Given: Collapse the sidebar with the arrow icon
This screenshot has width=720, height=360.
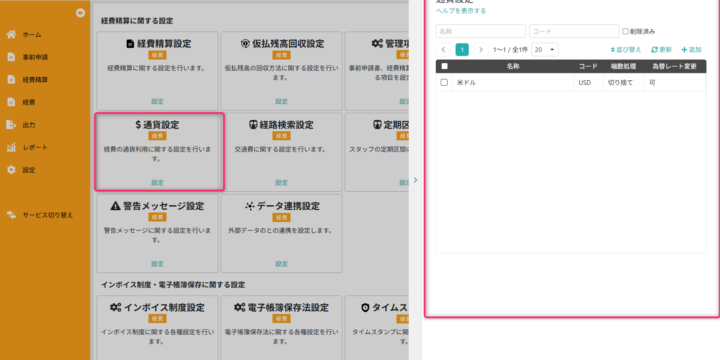Looking at the screenshot, I should (x=80, y=13).
